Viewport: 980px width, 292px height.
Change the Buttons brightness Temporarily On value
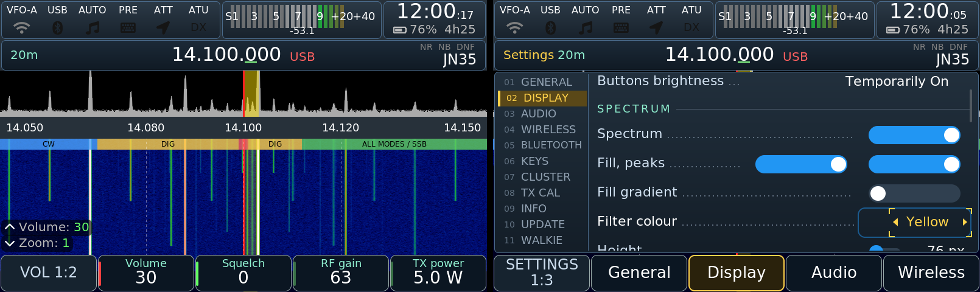coord(897,82)
